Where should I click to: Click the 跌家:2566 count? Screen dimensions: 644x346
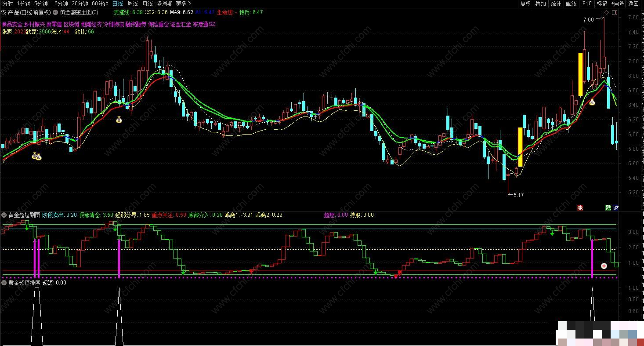tap(38, 32)
